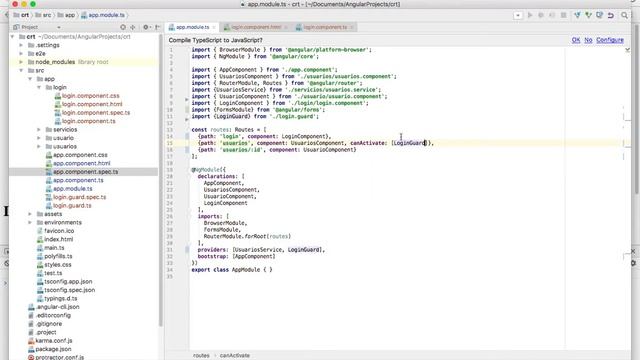The height and width of the screenshot is (360, 640).
Task: Open run configuration dropdown in the toolbar
Action: coord(518,15)
